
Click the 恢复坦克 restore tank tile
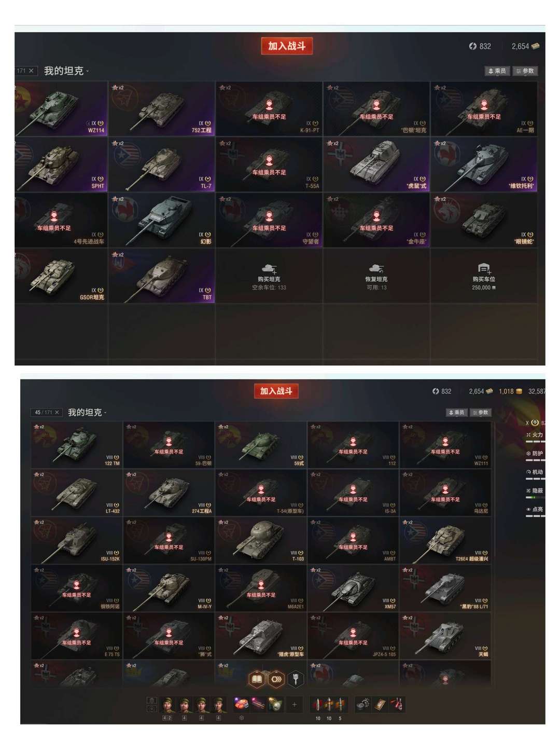(x=376, y=276)
